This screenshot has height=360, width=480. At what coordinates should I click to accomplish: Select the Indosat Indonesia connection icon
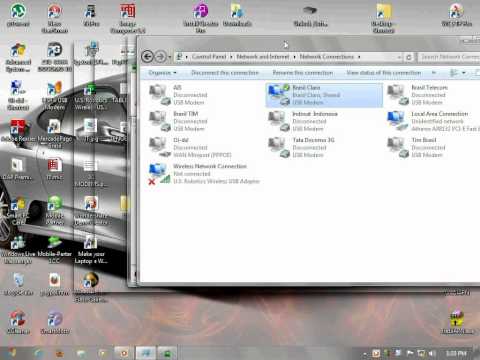[x=279, y=121]
